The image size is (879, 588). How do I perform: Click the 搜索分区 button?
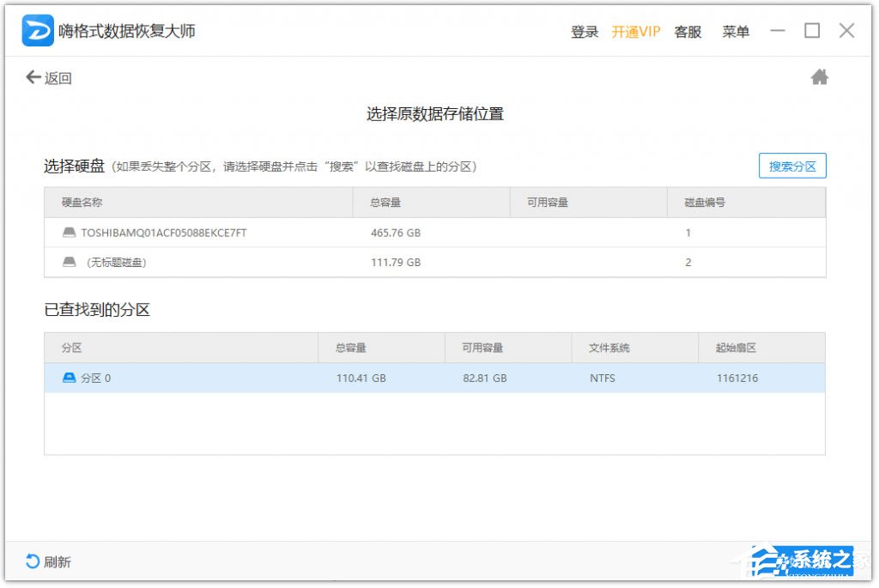click(791, 166)
